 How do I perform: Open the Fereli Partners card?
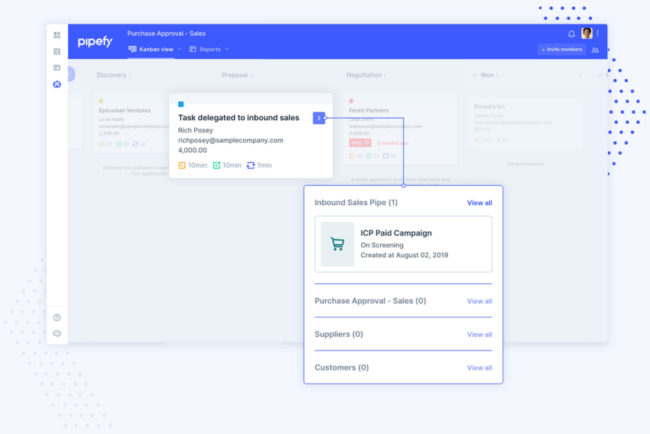click(x=401, y=129)
